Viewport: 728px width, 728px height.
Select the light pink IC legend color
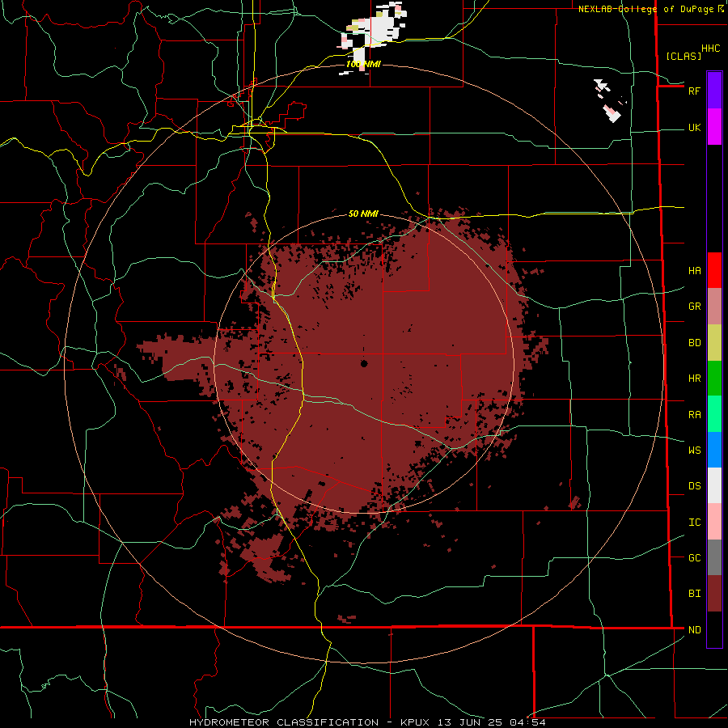(x=714, y=522)
